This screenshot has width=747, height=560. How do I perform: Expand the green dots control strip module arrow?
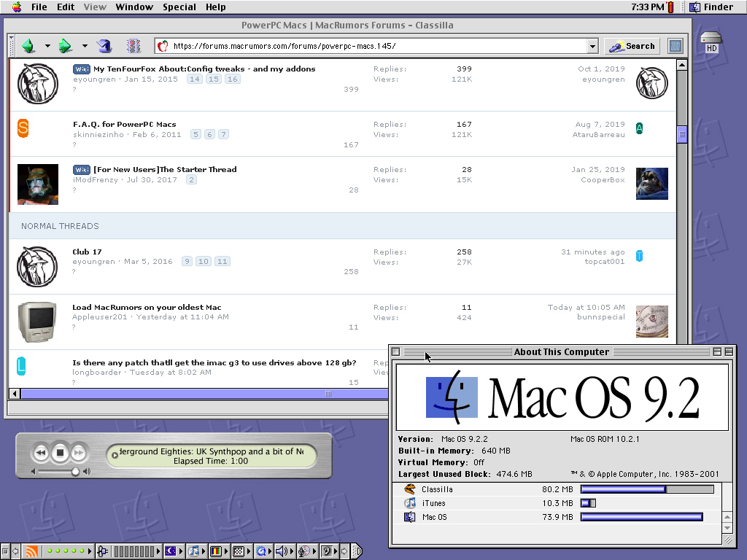point(90,551)
